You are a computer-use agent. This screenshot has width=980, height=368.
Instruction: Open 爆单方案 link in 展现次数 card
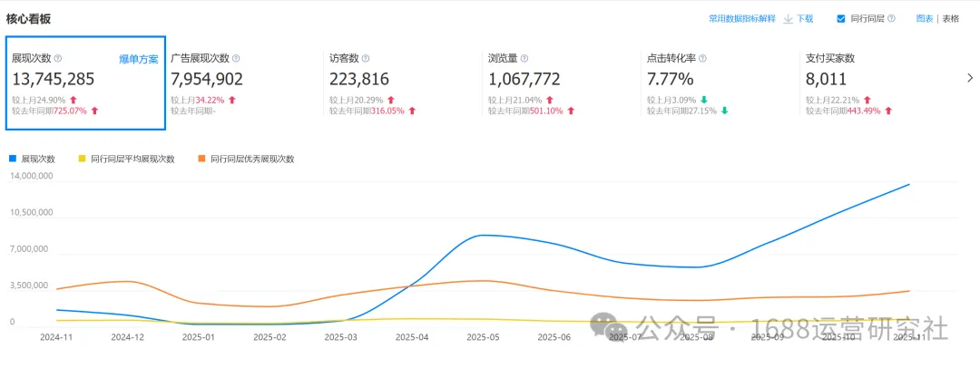pyautogui.click(x=138, y=60)
